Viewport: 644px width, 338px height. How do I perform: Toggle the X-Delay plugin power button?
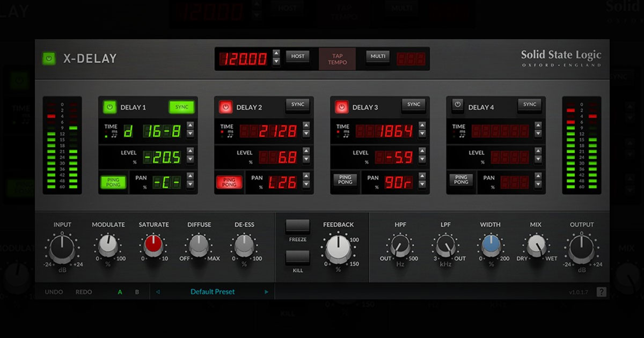(x=49, y=58)
